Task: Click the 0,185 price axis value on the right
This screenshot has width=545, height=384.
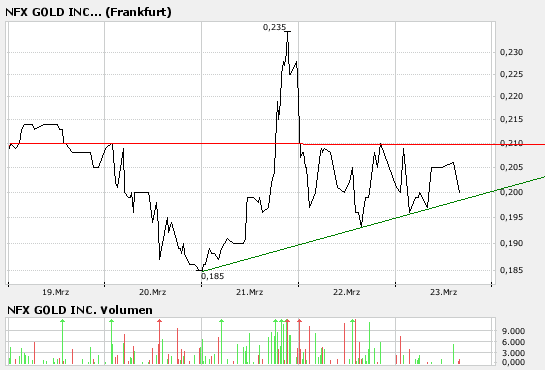Action: click(x=511, y=270)
